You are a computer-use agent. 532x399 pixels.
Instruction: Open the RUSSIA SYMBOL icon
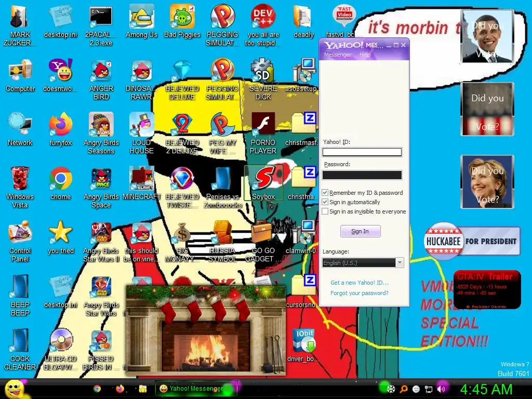(222, 242)
